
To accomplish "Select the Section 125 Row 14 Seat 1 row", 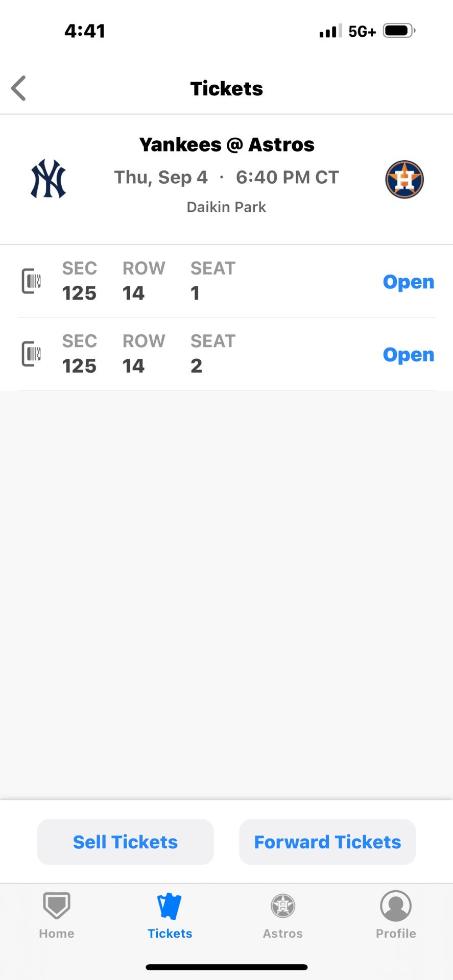I will pos(204,281).
